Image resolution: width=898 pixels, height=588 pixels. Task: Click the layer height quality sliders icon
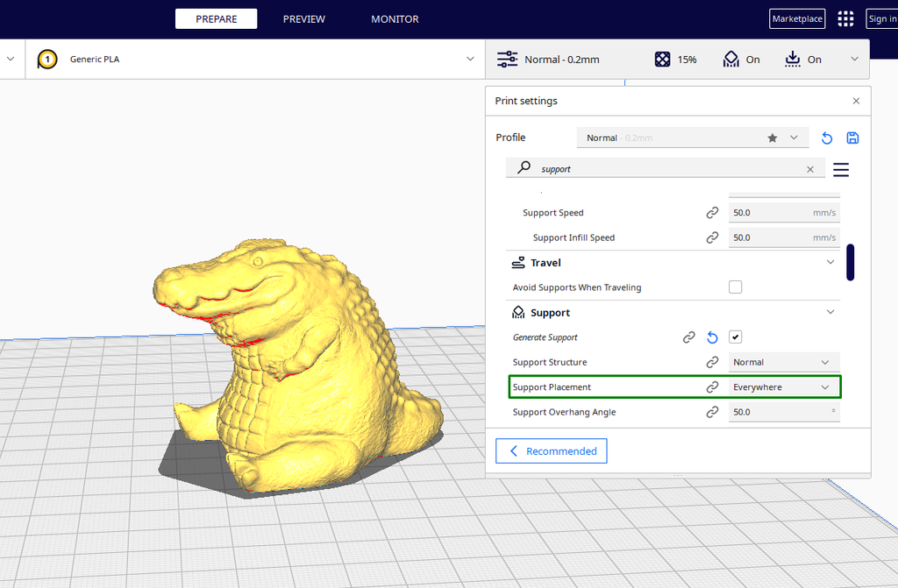pyautogui.click(x=507, y=59)
